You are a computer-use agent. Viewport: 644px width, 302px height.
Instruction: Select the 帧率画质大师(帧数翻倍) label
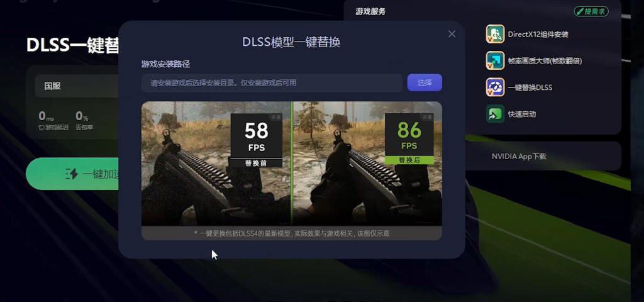(x=545, y=61)
